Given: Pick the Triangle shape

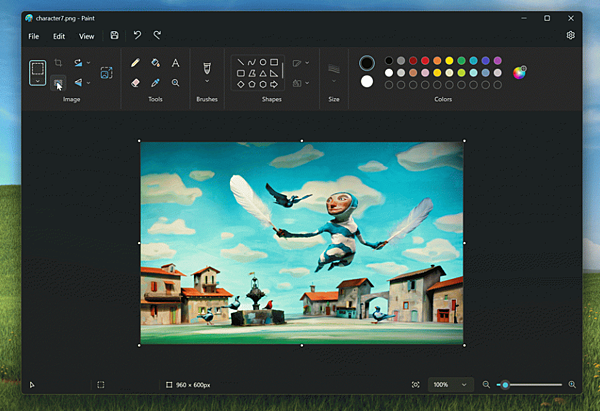Looking at the screenshot, I should coord(263,73).
